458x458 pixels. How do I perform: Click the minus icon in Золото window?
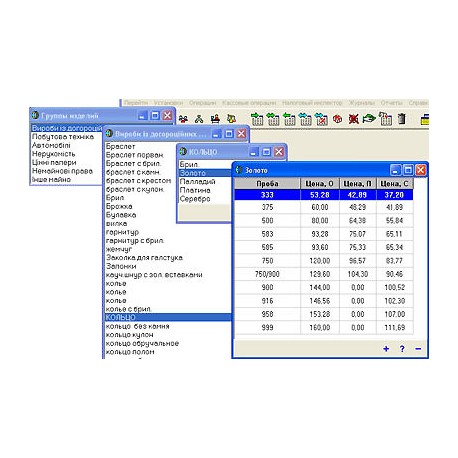(418, 349)
